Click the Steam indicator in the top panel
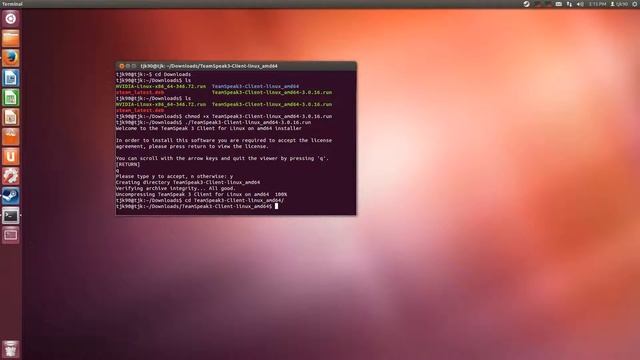Image resolution: width=640 pixels, height=360 pixels. (x=527, y=4)
